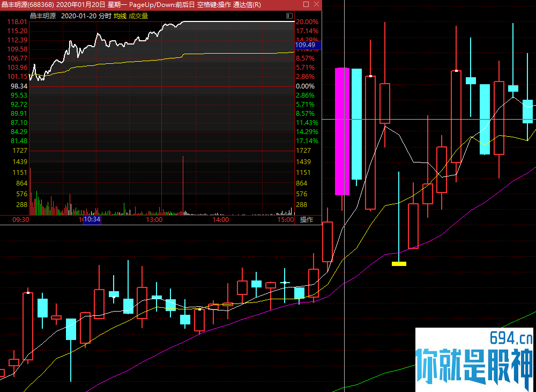The width and height of the screenshot is (536, 392).
Task: Click the 09:30 time axis label
Action: [x=20, y=220]
